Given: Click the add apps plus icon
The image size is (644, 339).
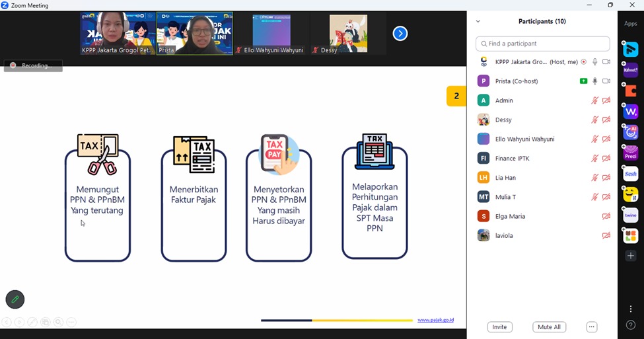Looking at the screenshot, I should [x=631, y=256].
